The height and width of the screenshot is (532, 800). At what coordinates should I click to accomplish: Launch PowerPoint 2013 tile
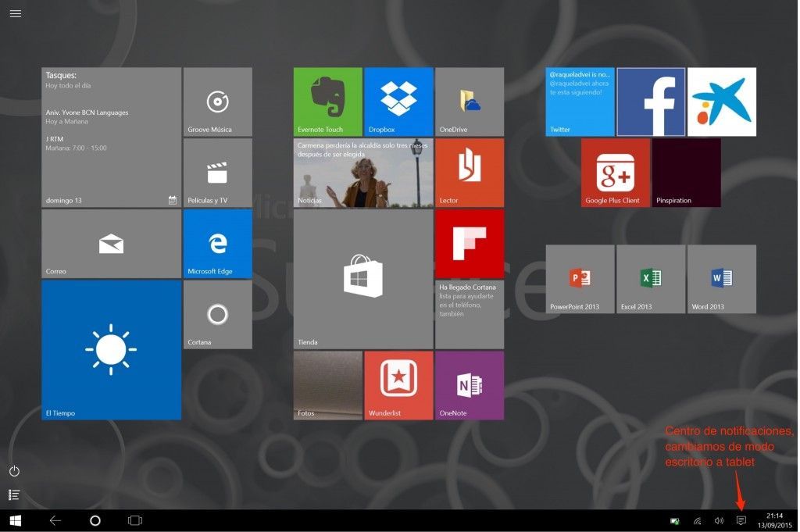(580, 279)
